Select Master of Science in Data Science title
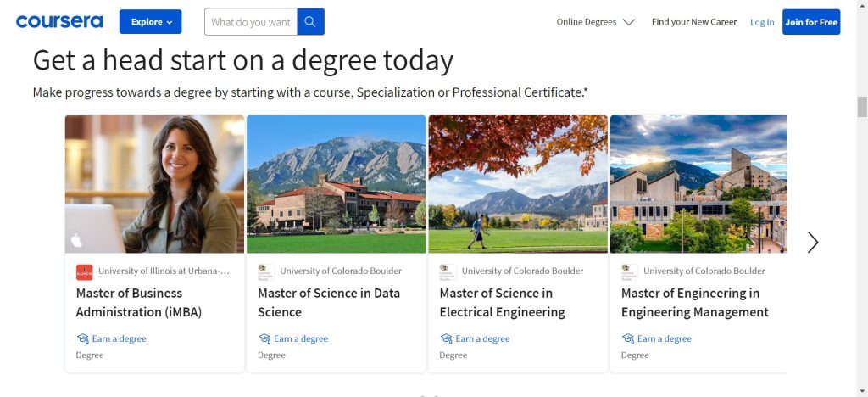868x397 pixels. click(328, 302)
